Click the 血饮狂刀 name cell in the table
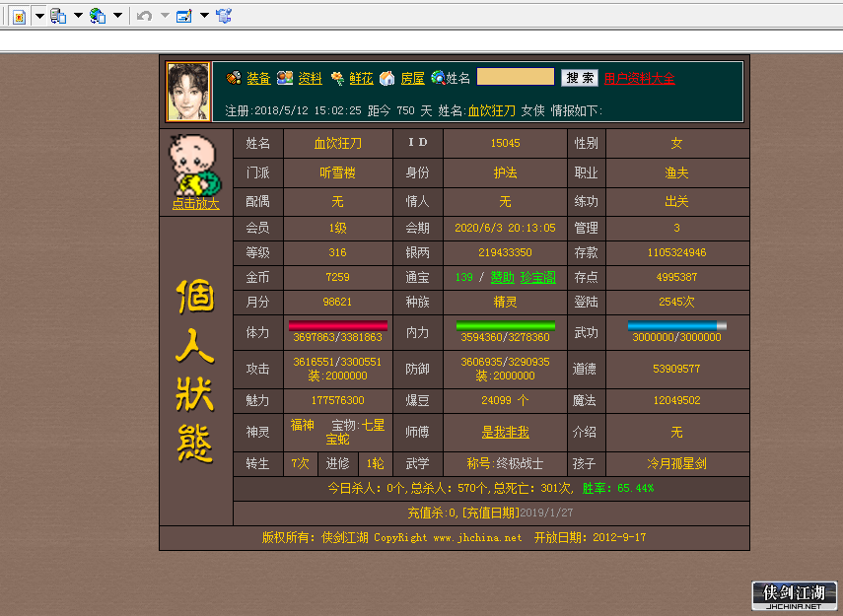The image size is (843, 616). [x=337, y=144]
